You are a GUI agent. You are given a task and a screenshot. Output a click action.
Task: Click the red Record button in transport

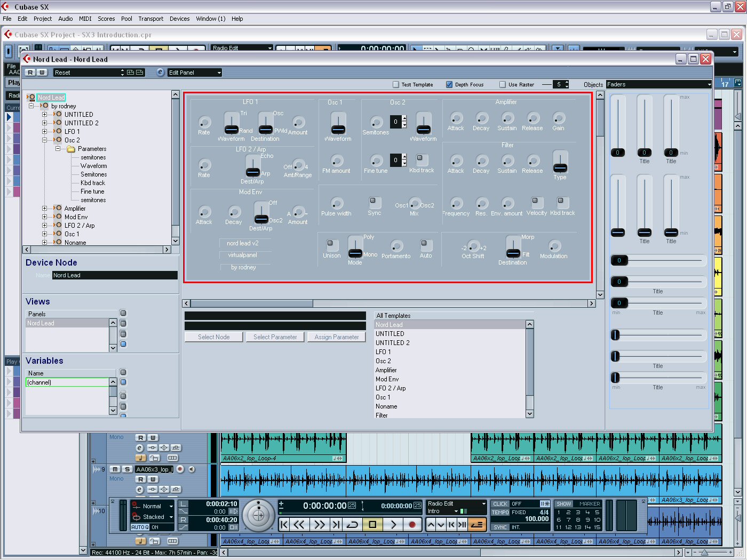(x=412, y=524)
